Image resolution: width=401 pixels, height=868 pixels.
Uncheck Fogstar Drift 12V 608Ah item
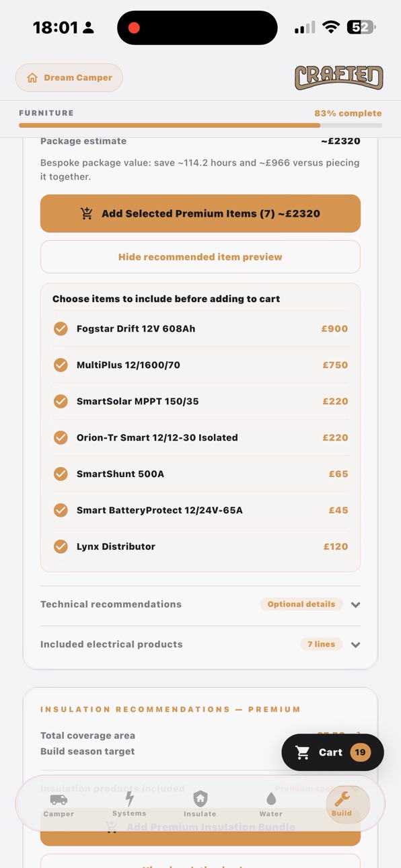pyautogui.click(x=61, y=329)
